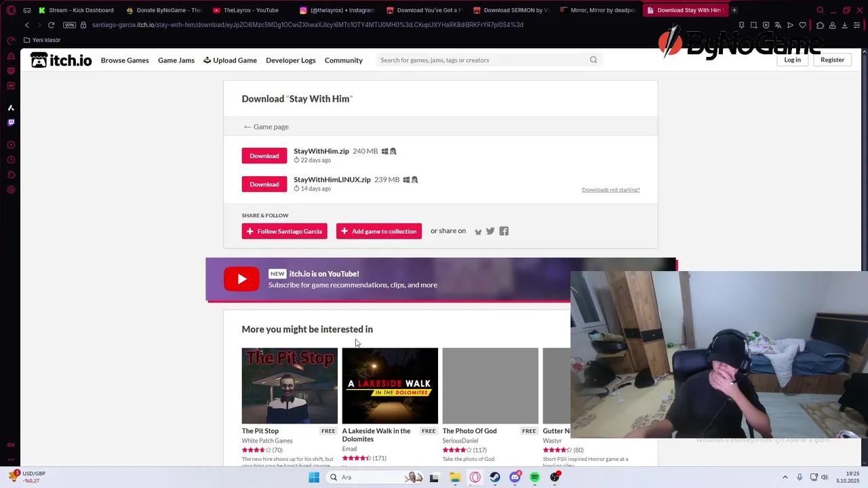Switch to Mirror, Mirror by deadpoint tab
This screenshot has width=868, height=488.
point(597,10)
